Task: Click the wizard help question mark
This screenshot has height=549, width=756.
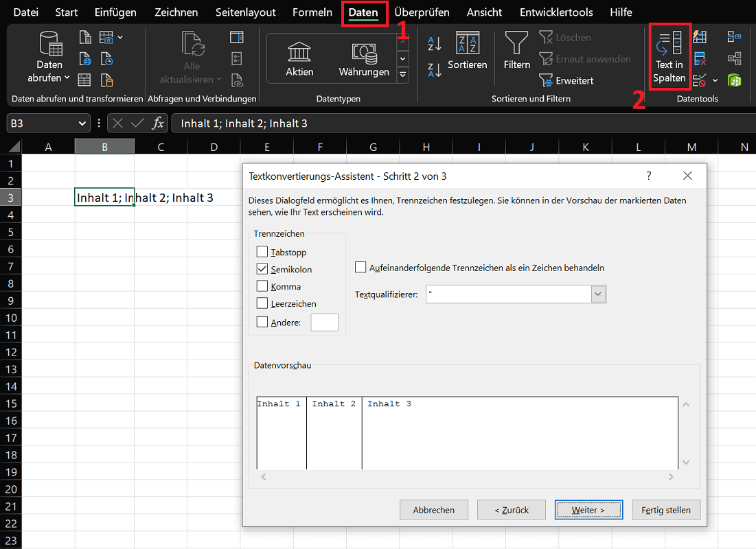Action: click(649, 176)
